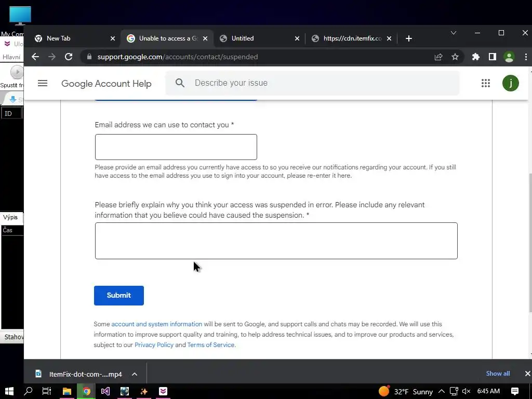532x399 pixels.
Task: Click the page vertical scrollbar
Action: pyautogui.click(x=529, y=243)
